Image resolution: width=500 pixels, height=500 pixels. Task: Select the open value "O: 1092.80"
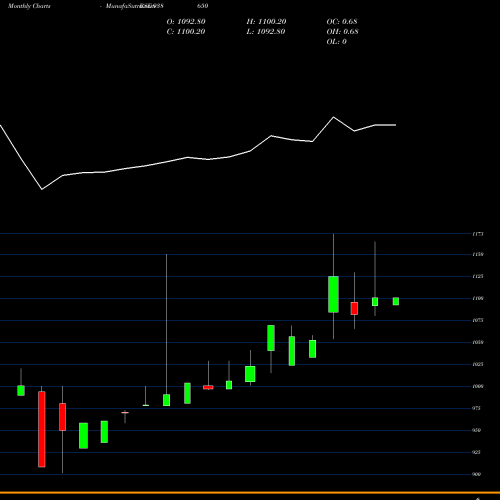pyautogui.click(x=186, y=22)
